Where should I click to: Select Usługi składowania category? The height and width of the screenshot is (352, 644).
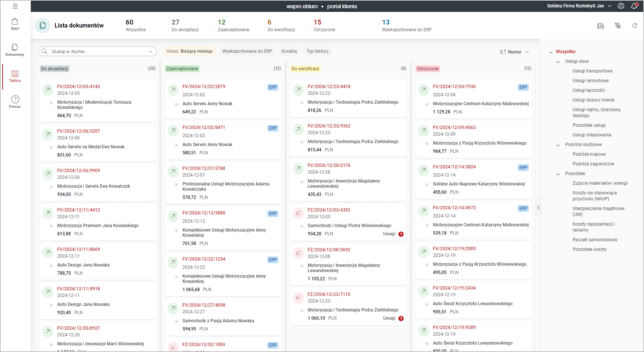click(x=592, y=135)
